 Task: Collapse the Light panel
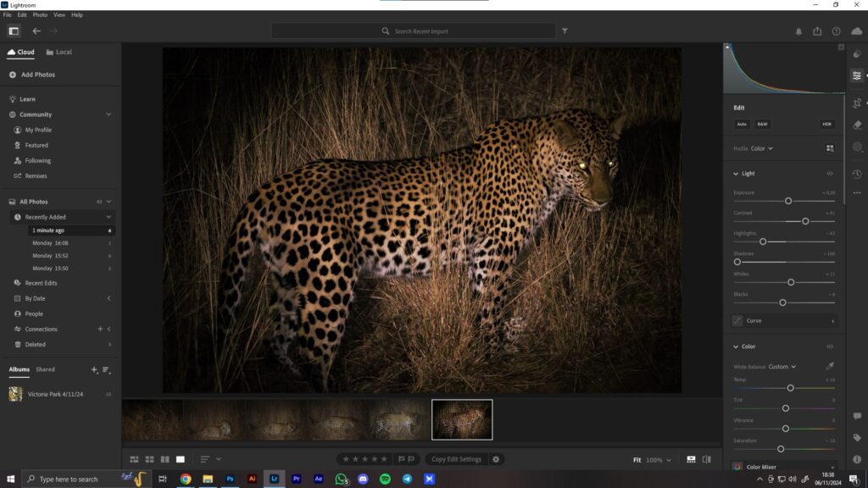click(736, 174)
